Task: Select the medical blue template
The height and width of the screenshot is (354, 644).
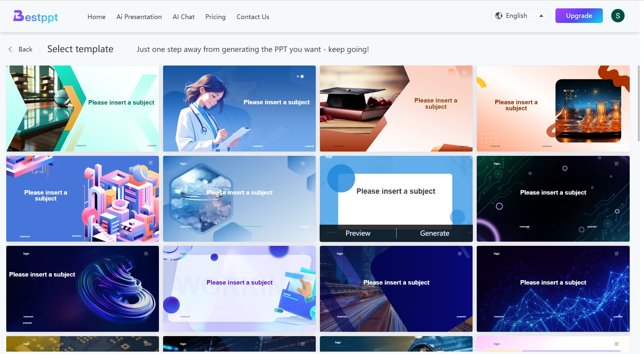Action: [239, 108]
